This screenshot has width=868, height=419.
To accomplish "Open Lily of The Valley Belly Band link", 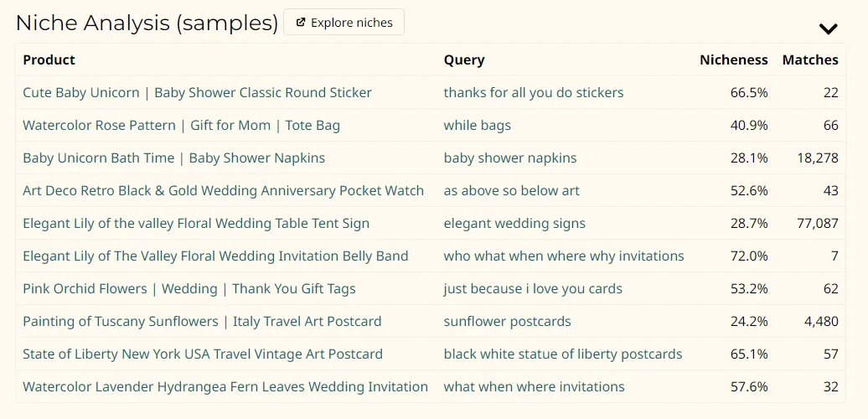I will (215, 256).
